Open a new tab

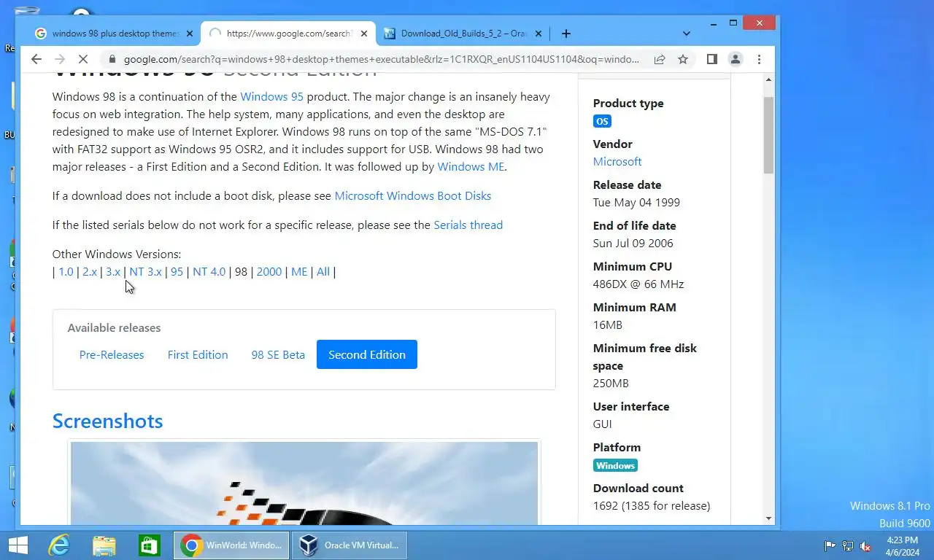pos(566,34)
